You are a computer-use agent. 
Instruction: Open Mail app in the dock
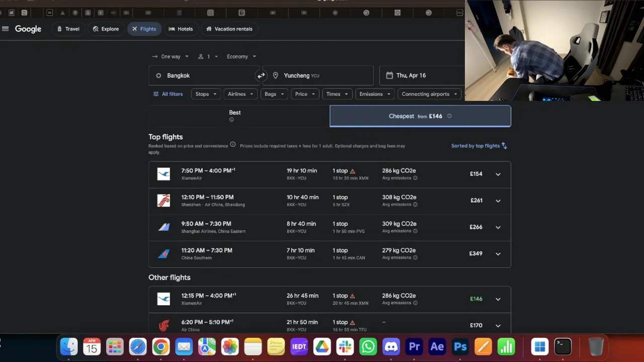click(x=184, y=346)
